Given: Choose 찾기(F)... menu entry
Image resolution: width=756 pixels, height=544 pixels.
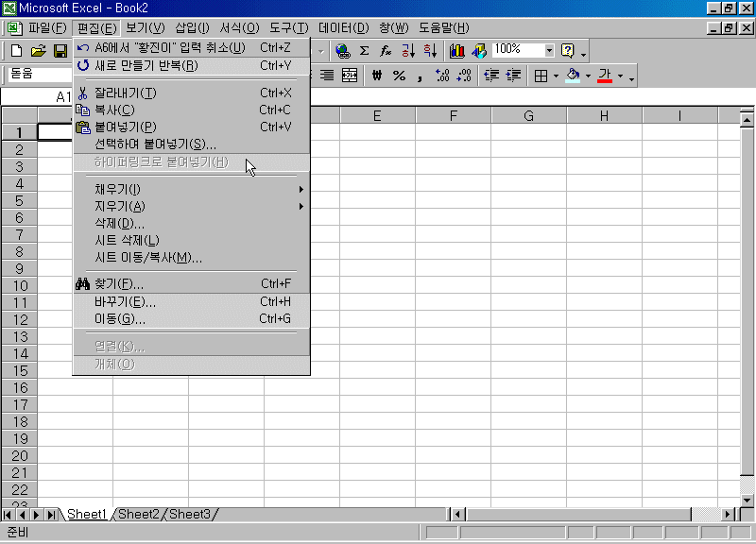Looking at the screenshot, I should pos(192,283).
